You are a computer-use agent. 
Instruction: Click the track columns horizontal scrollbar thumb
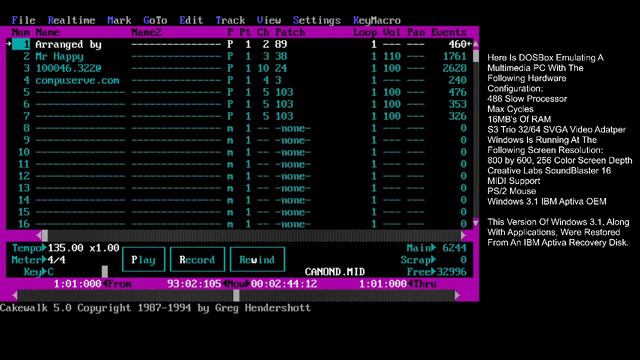(x=45, y=236)
